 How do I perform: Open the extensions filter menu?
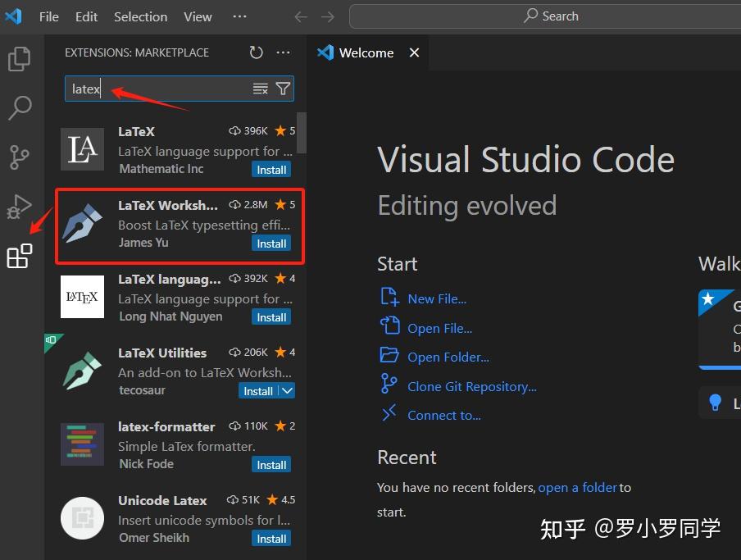pos(283,89)
